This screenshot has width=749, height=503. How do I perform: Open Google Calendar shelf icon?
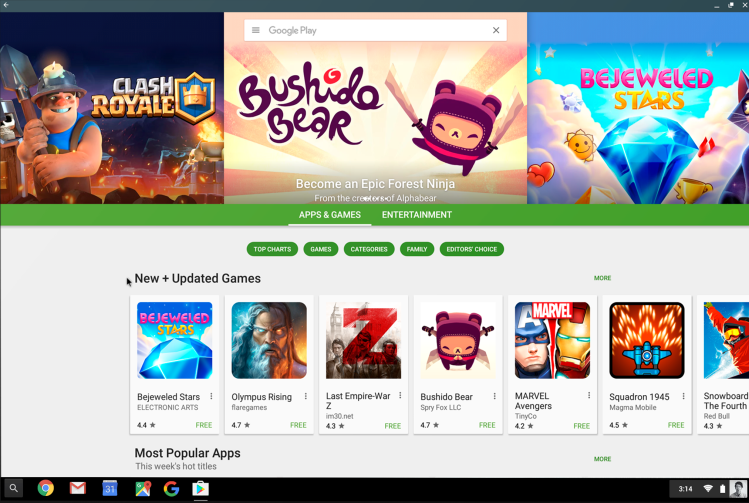coord(109,488)
